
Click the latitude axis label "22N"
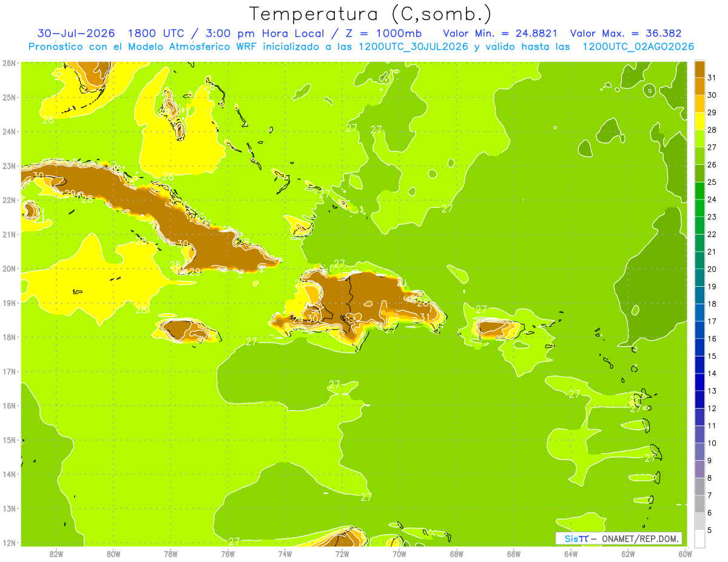tap(9, 200)
